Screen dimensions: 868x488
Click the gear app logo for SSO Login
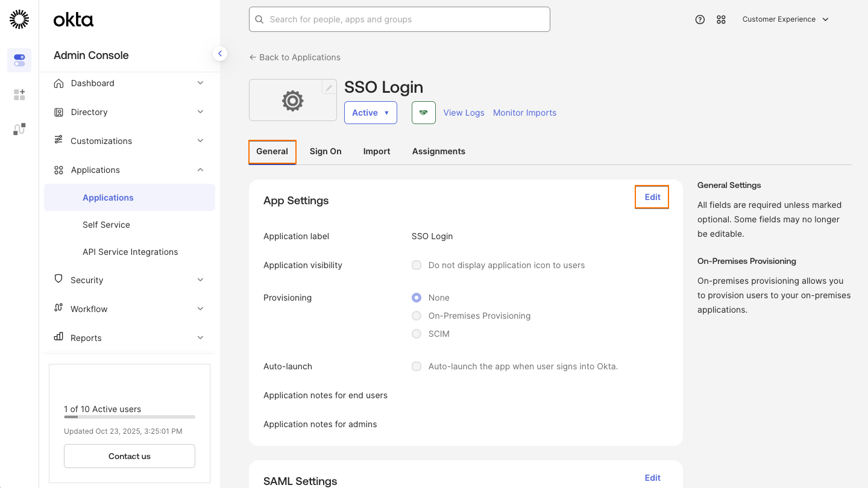click(x=292, y=101)
